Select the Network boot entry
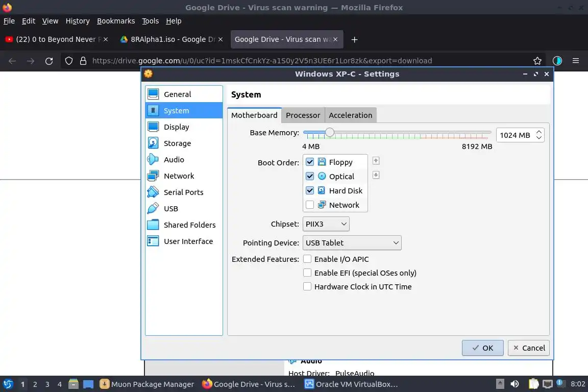 pos(344,205)
